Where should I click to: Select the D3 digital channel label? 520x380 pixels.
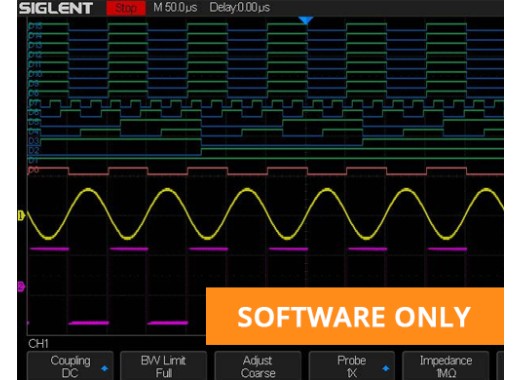coord(34,141)
